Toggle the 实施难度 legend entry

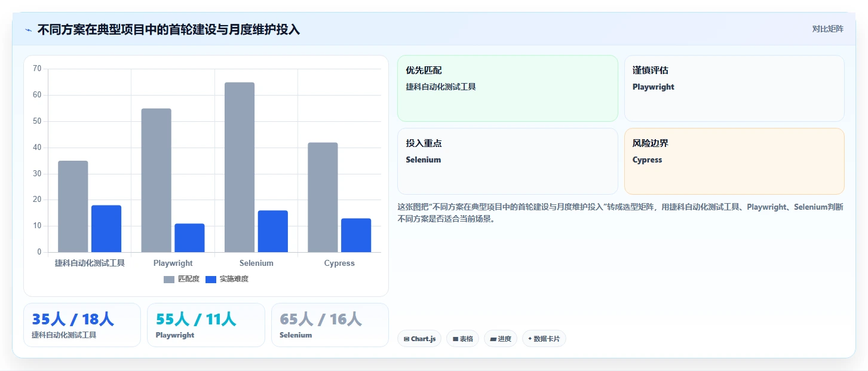pos(226,279)
